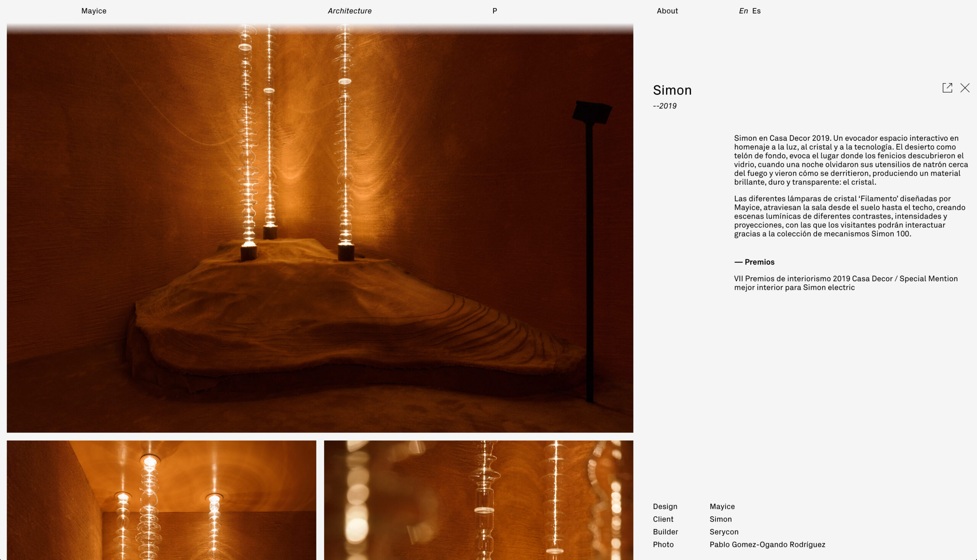Open the About page
Viewport: 977px width, 560px height.
coord(667,11)
